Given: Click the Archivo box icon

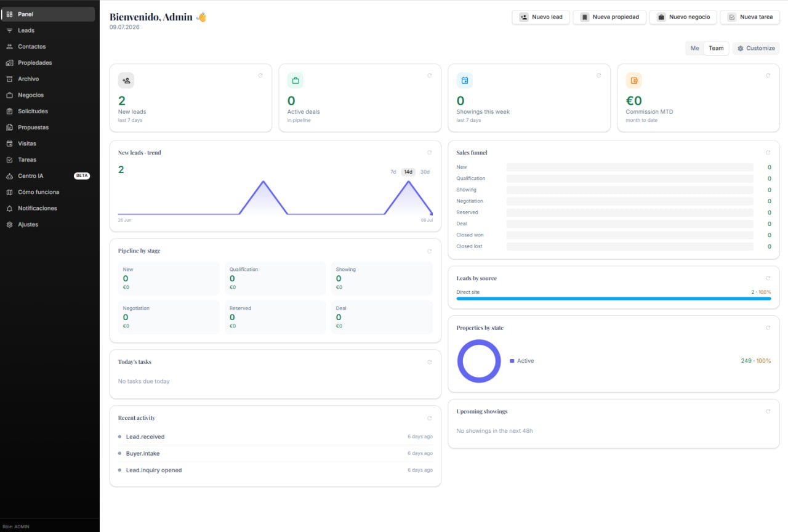Looking at the screenshot, I should pyautogui.click(x=9, y=79).
